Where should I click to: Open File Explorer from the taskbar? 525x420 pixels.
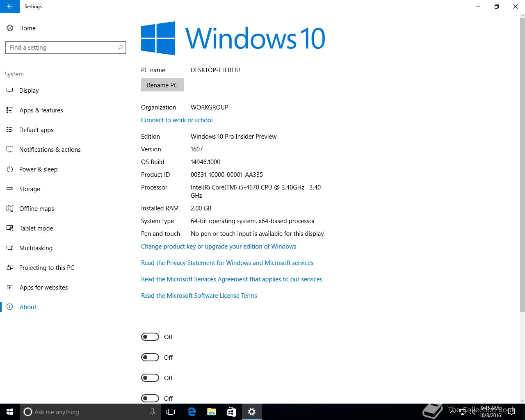pos(212,412)
